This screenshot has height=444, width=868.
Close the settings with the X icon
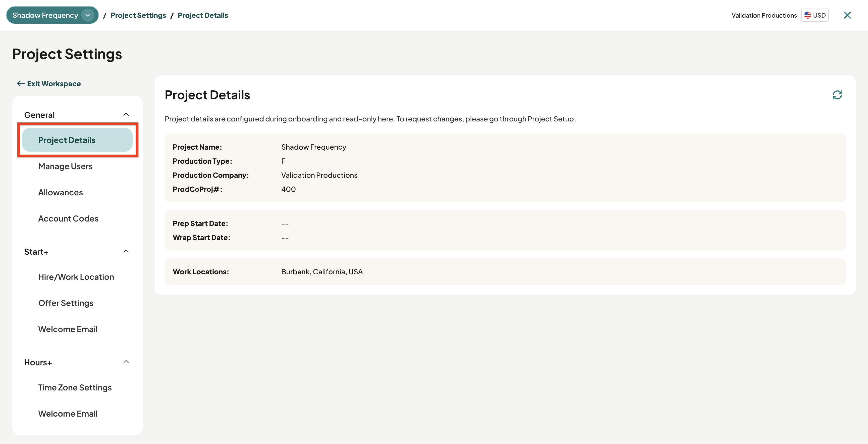[847, 15]
